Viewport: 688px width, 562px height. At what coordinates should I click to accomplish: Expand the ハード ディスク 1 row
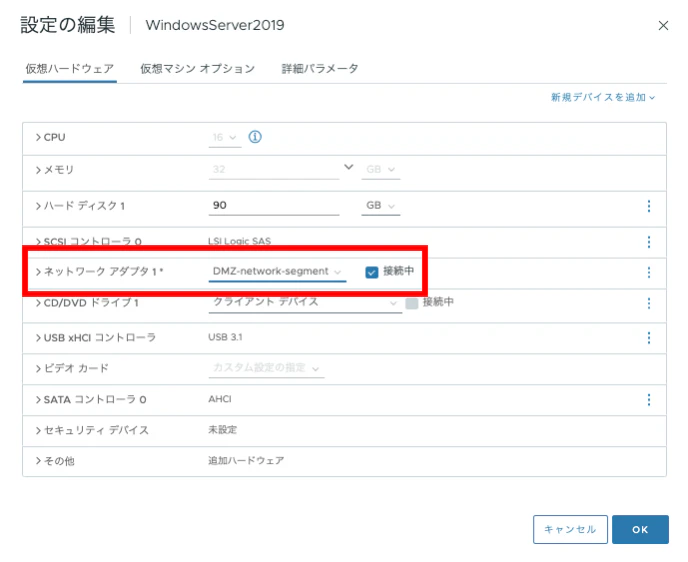tap(38, 206)
